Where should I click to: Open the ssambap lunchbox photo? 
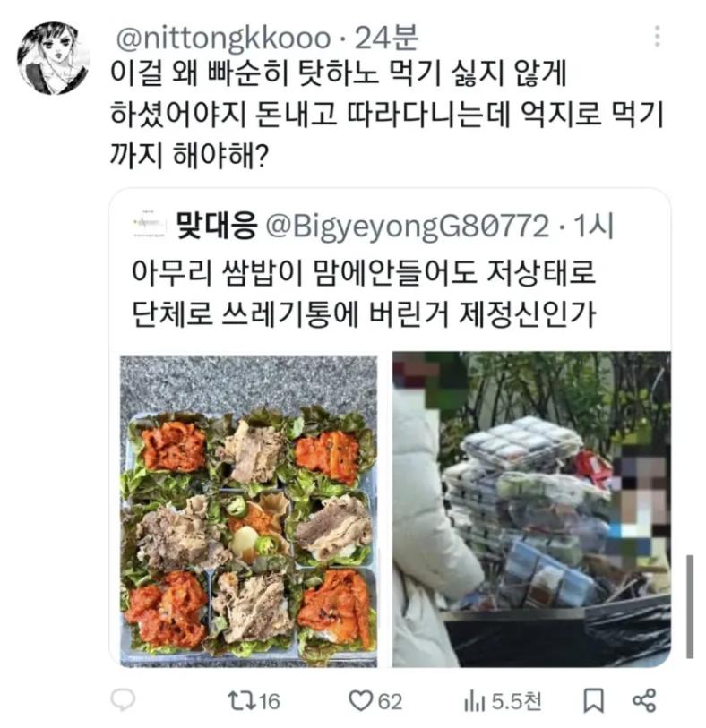249,511
